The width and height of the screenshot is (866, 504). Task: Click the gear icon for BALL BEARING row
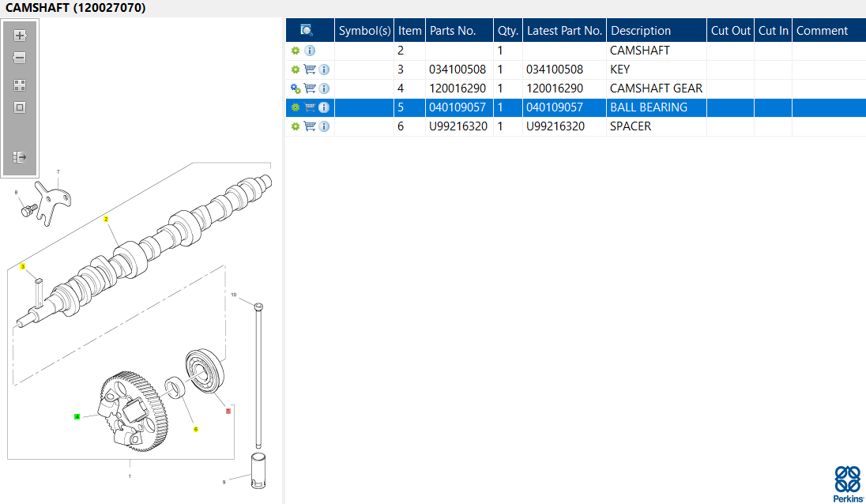click(x=296, y=107)
